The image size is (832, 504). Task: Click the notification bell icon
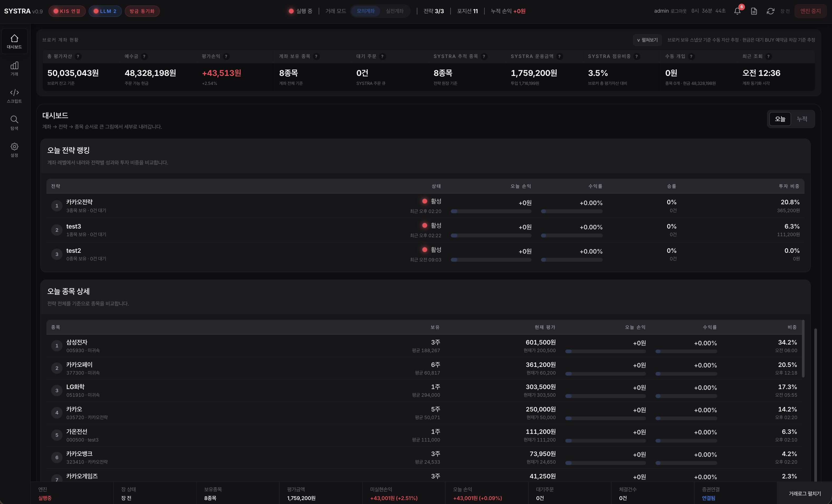[737, 11]
